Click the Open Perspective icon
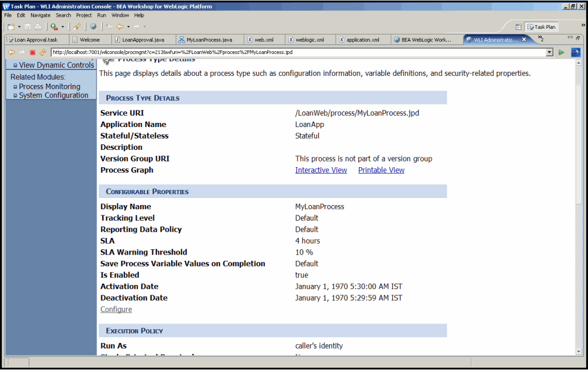The height and width of the screenshot is (370, 588). 519,27
